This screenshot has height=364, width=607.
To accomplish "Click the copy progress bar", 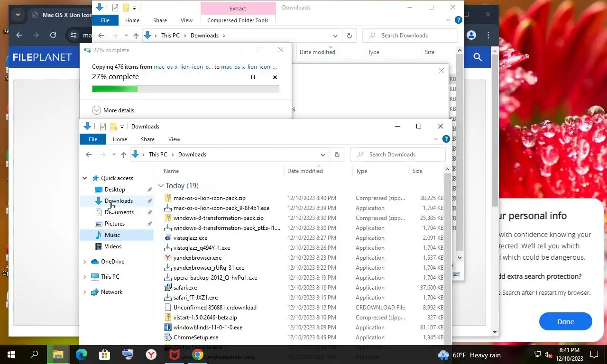I will pyautogui.click(x=185, y=89).
